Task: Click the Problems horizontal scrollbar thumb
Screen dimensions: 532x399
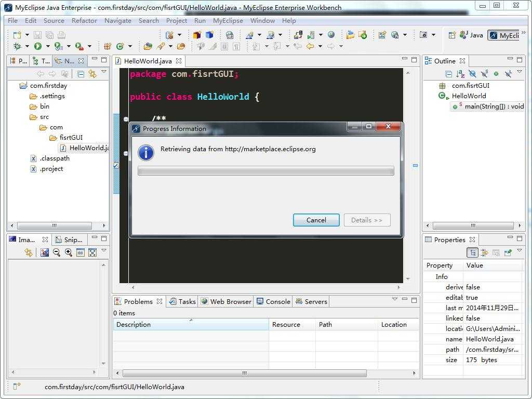Action: pos(245,373)
